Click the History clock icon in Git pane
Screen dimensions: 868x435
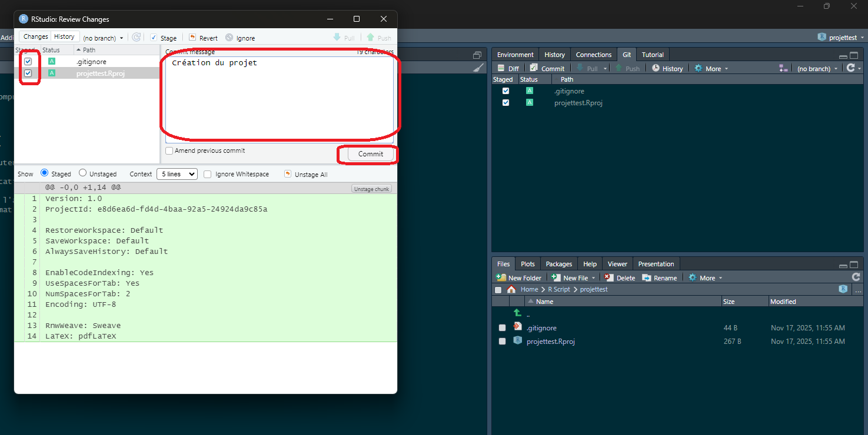[x=656, y=68]
